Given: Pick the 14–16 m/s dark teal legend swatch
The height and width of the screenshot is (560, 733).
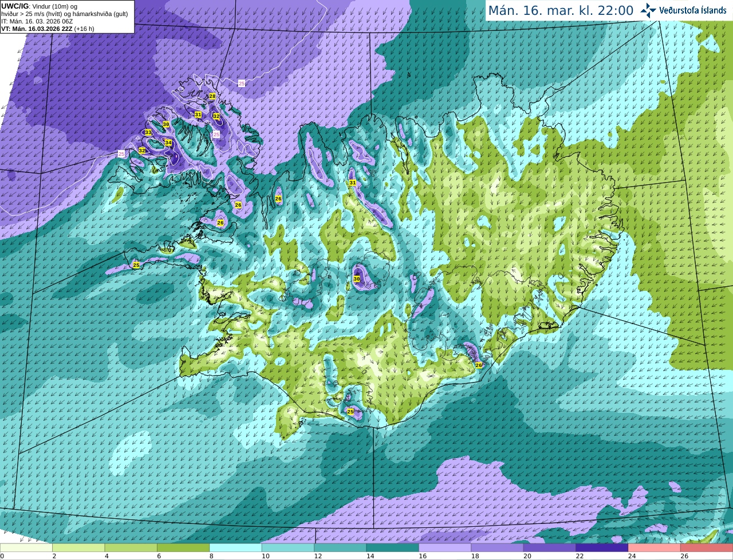Looking at the screenshot, I should [393, 548].
